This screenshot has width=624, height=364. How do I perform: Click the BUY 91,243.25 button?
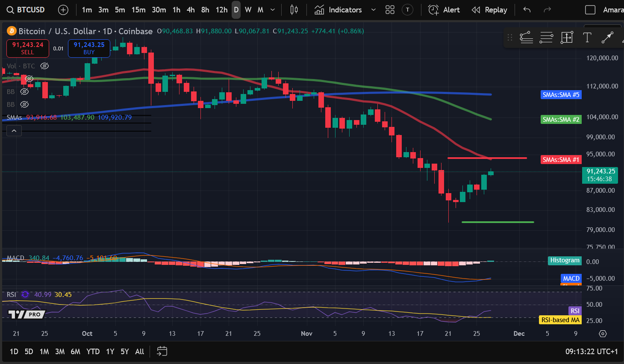[x=89, y=48]
